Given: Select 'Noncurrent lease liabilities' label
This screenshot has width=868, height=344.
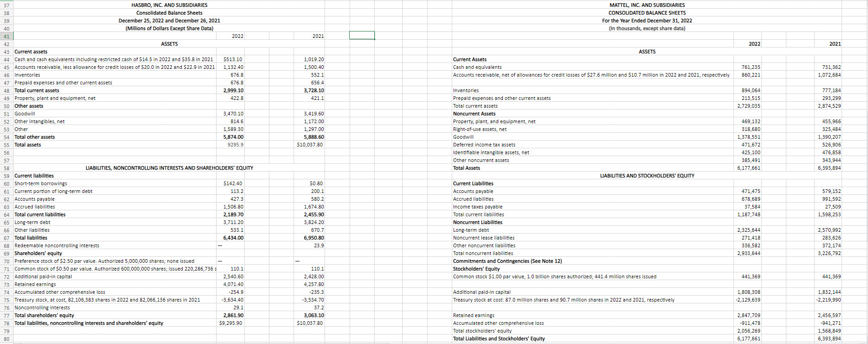Looking at the screenshot, I should 484,238.
